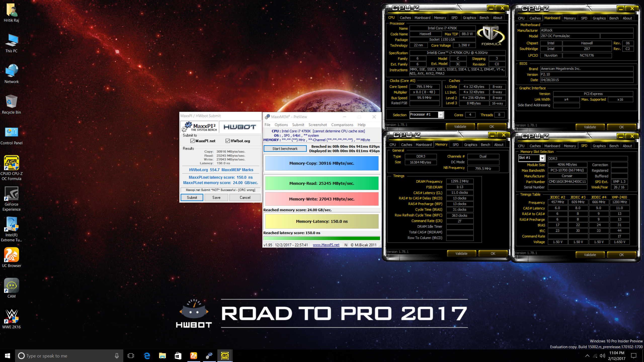Open the volume tray icon

click(602, 356)
